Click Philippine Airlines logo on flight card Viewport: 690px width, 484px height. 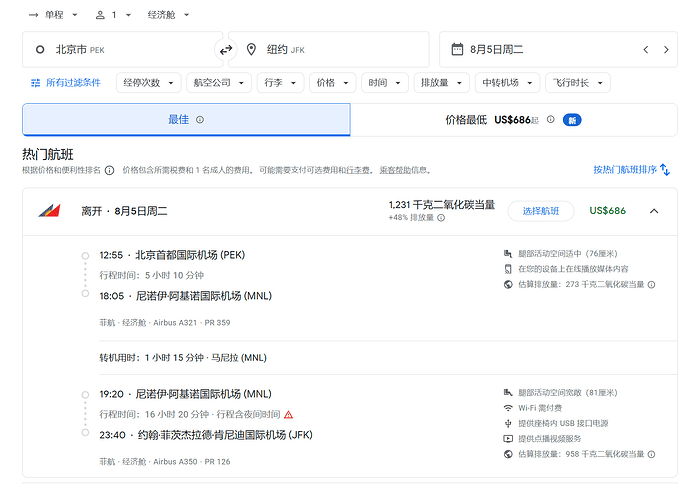[49, 211]
